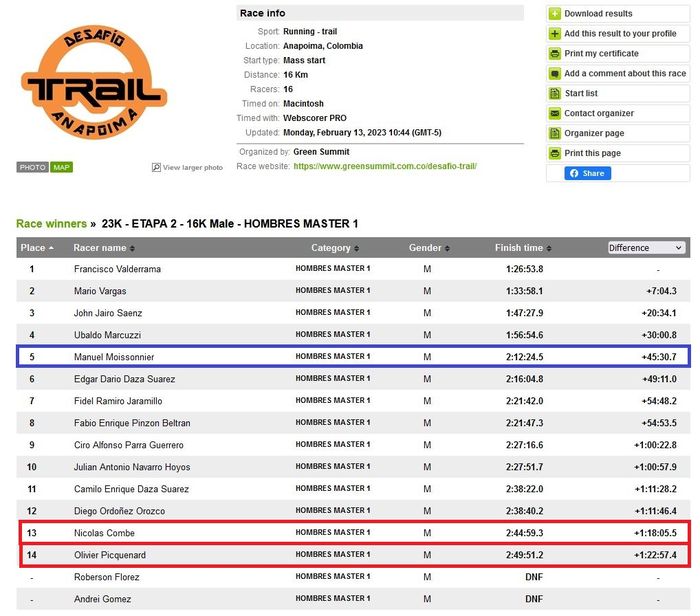The height and width of the screenshot is (616, 700).
Task: Select Manuel Moissonnier's result row
Action: (350, 357)
